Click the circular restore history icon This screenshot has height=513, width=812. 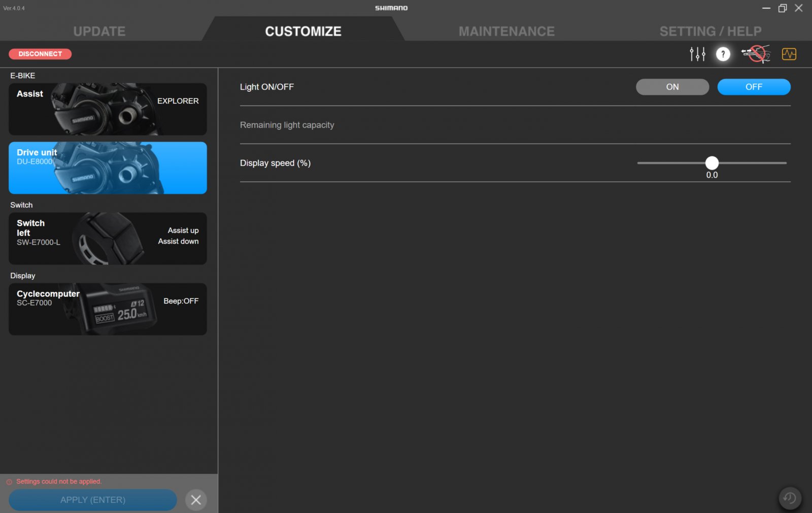pos(790,498)
